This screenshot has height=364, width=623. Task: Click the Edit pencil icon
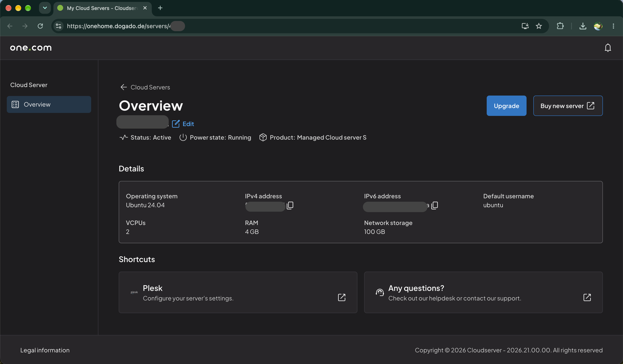176,124
